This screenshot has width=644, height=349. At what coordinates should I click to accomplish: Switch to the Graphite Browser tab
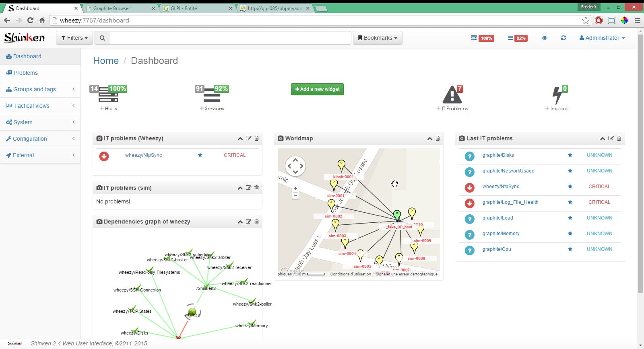click(120, 8)
